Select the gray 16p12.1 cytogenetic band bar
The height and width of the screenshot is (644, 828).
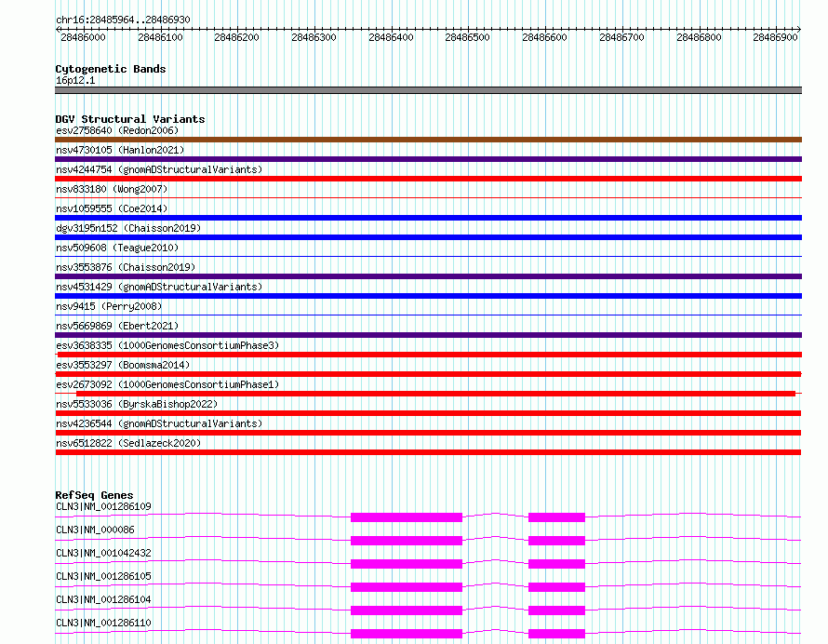point(428,90)
